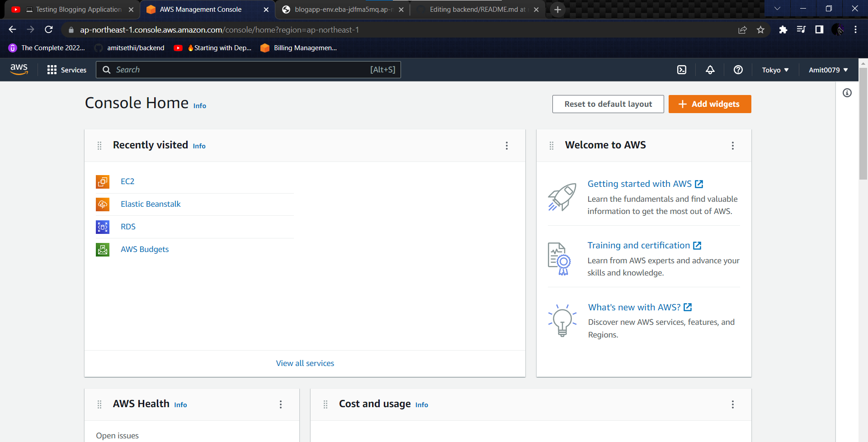Click Reset to default layout
The width and height of the screenshot is (868, 442).
coord(608,104)
